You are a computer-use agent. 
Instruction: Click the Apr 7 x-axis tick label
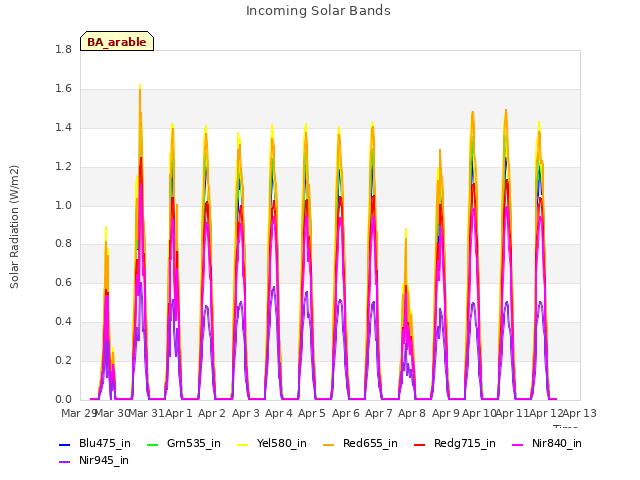coord(379,413)
